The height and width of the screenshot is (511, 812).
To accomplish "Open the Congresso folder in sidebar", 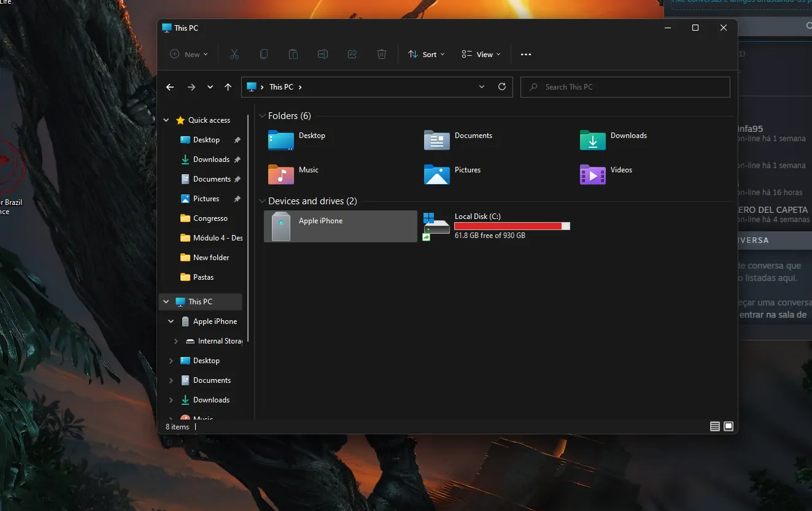I will [211, 218].
